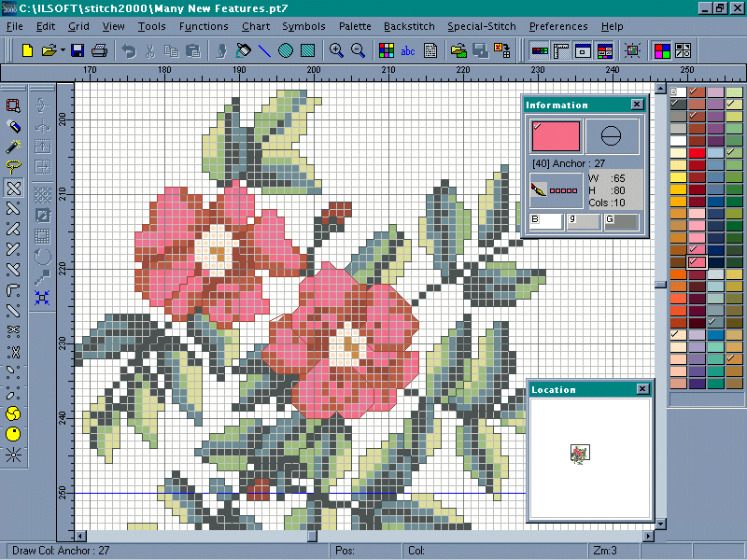Pick the bright yellow palette swatch

678,177
